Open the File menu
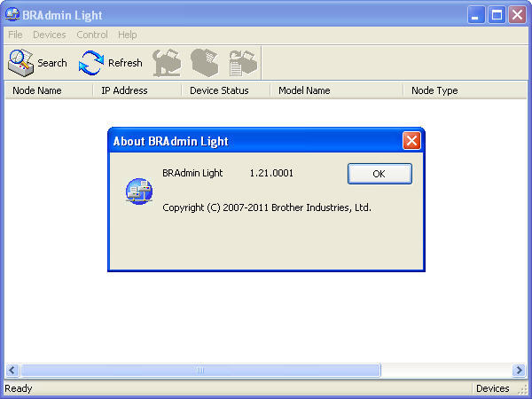The image size is (532, 399). pyautogui.click(x=15, y=35)
